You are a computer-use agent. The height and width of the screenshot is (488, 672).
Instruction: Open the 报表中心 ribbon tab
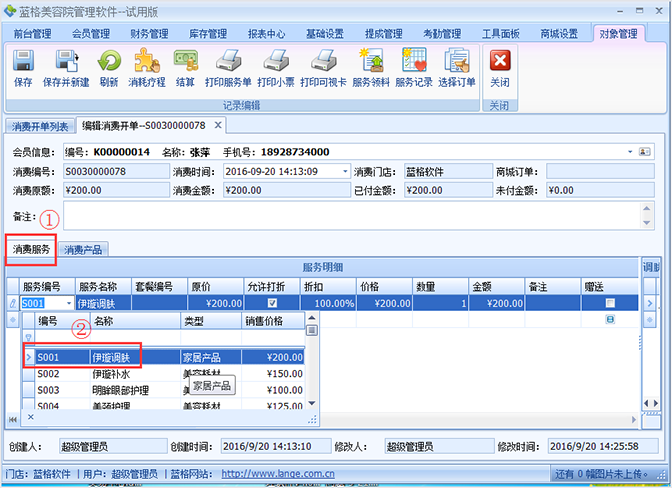tap(267, 33)
